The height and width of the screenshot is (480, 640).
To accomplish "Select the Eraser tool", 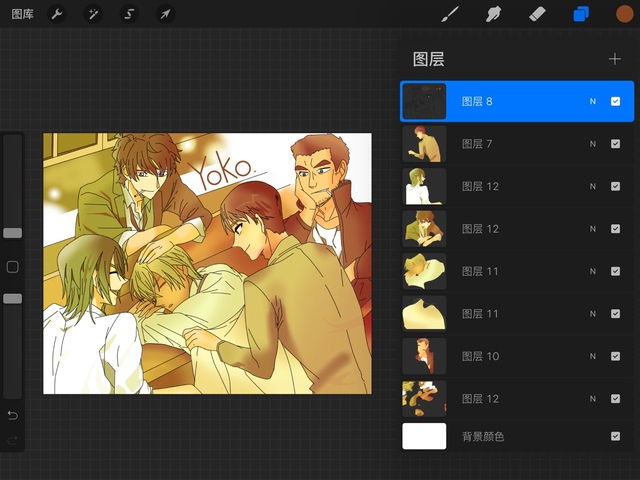I will pyautogui.click(x=537, y=14).
